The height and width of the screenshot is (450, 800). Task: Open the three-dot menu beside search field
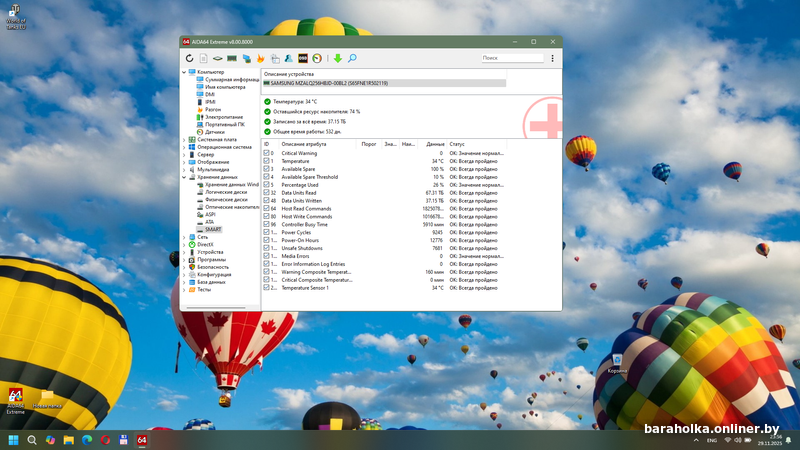coord(552,59)
